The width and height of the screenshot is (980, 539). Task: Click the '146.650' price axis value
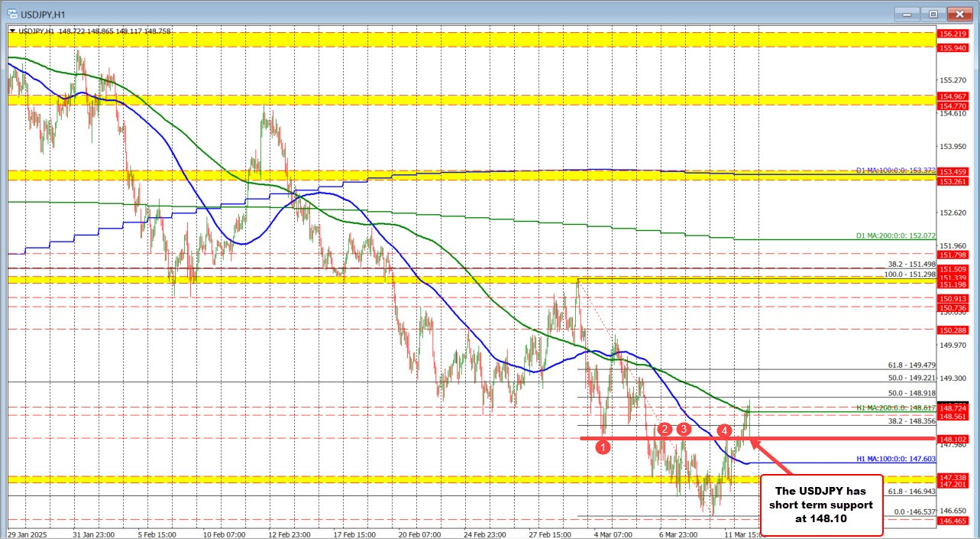point(952,510)
